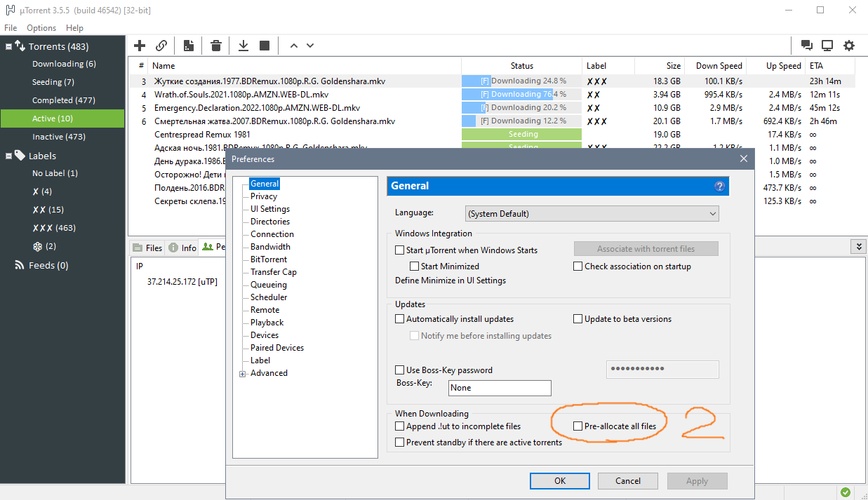Image resolution: width=868 pixels, height=500 pixels.
Task: Select Downloading (6) in the sidebar
Action: pos(64,64)
